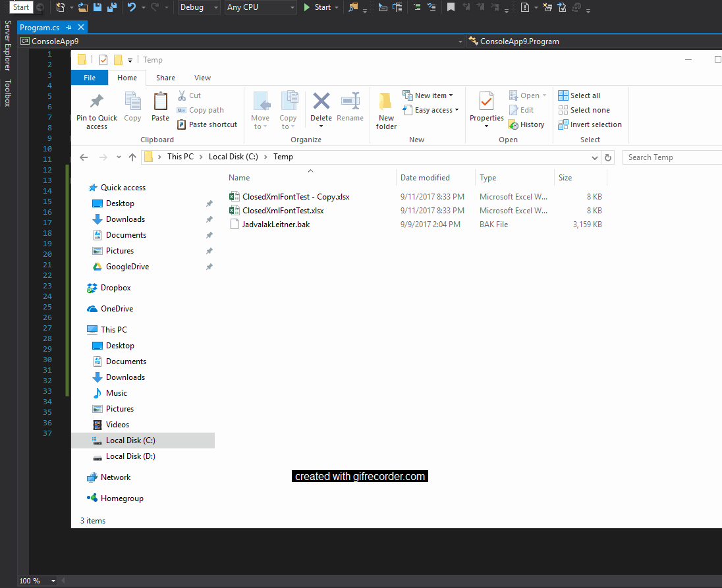This screenshot has height=588, width=722.
Task: Pin the Program.cs editor tab
Action: [69, 28]
